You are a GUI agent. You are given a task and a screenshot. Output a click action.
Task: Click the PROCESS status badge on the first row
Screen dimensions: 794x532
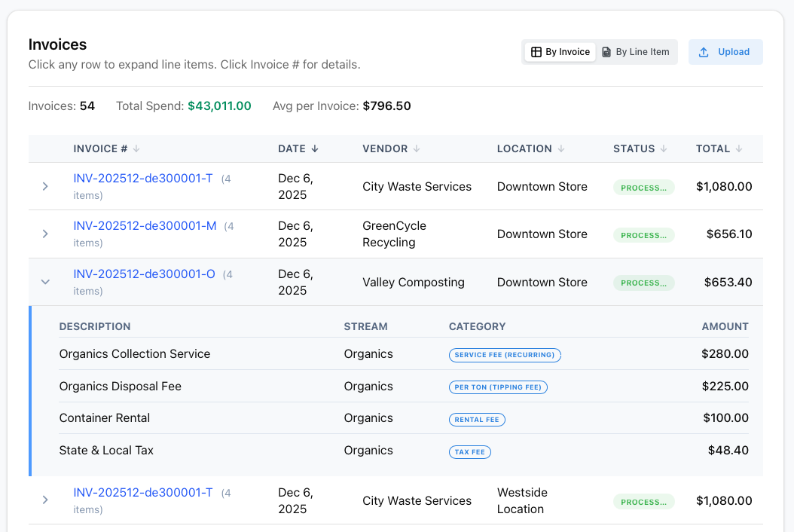tap(643, 187)
